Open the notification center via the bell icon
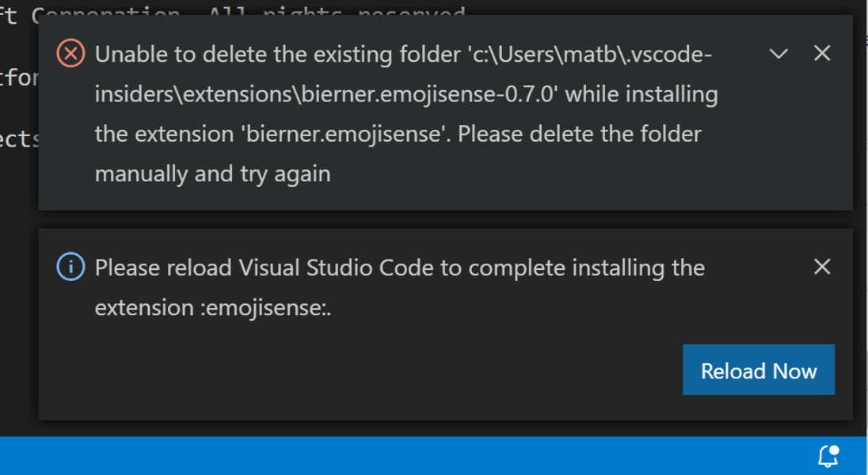The width and height of the screenshot is (868, 475). coord(828,454)
